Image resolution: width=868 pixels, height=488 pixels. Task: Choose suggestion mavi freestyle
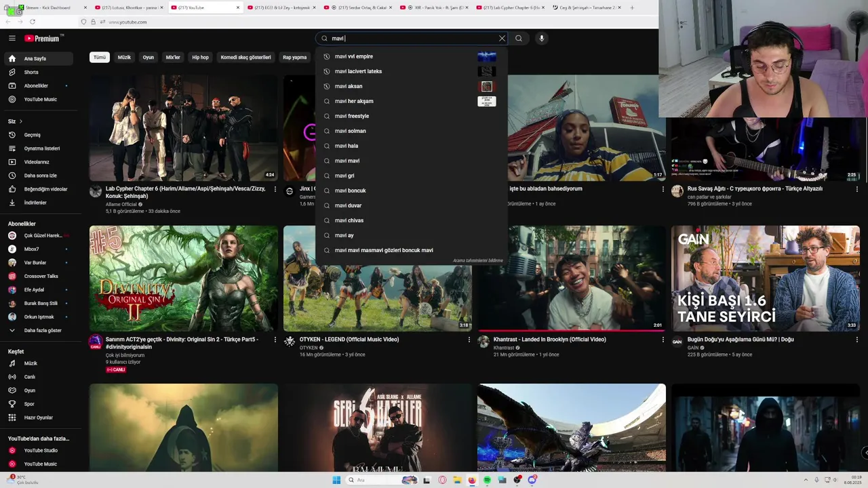click(x=411, y=116)
